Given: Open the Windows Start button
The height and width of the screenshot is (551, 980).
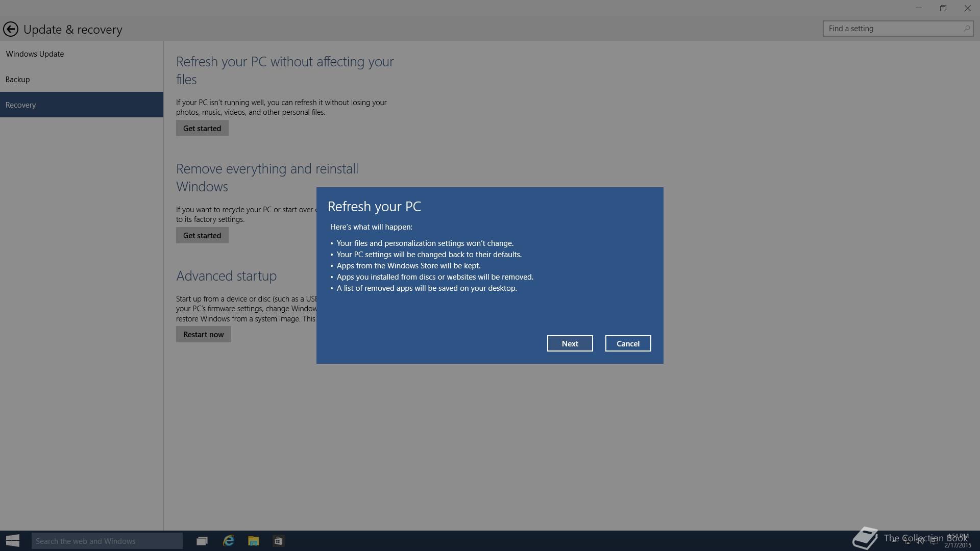Looking at the screenshot, I should pyautogui.click(x=13, y=541).
